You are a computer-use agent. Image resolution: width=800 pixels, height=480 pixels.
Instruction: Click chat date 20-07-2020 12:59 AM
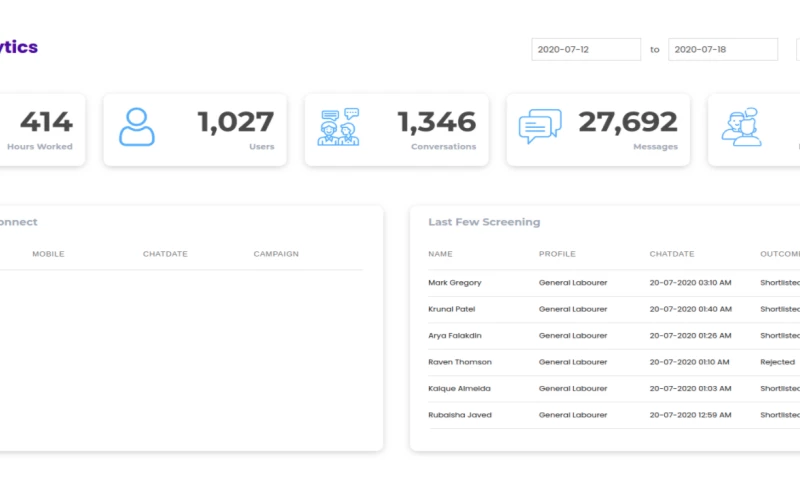coord(690,415)
